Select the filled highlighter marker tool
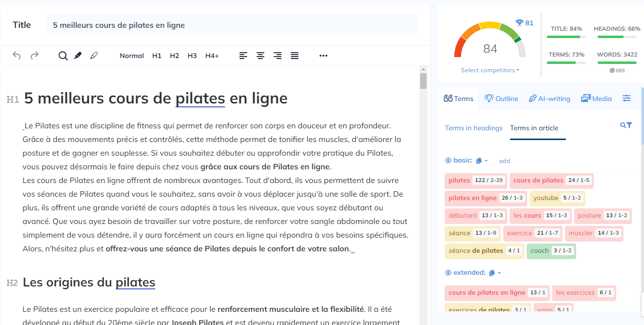Image resolution: width=644 pixels, height=325 pixels. (78, 56)
